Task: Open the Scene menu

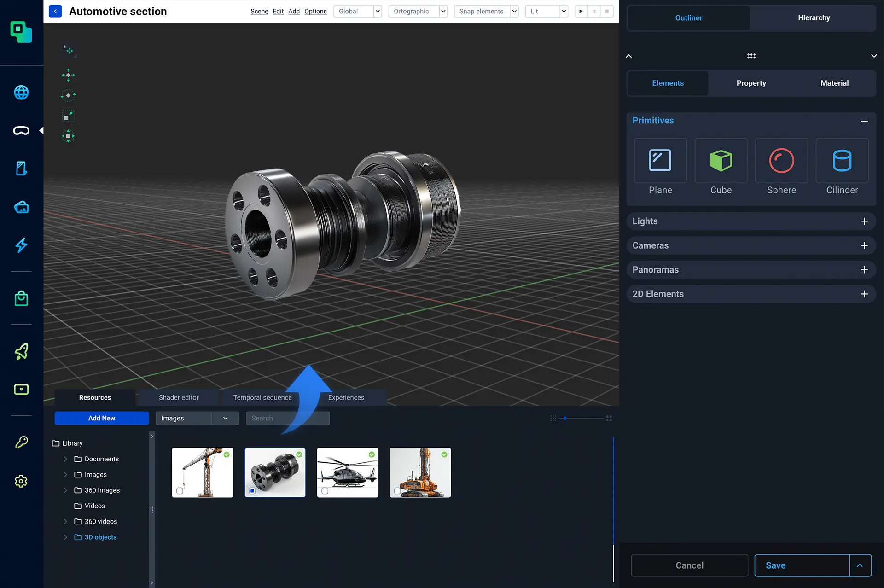Action: [259, 11]
